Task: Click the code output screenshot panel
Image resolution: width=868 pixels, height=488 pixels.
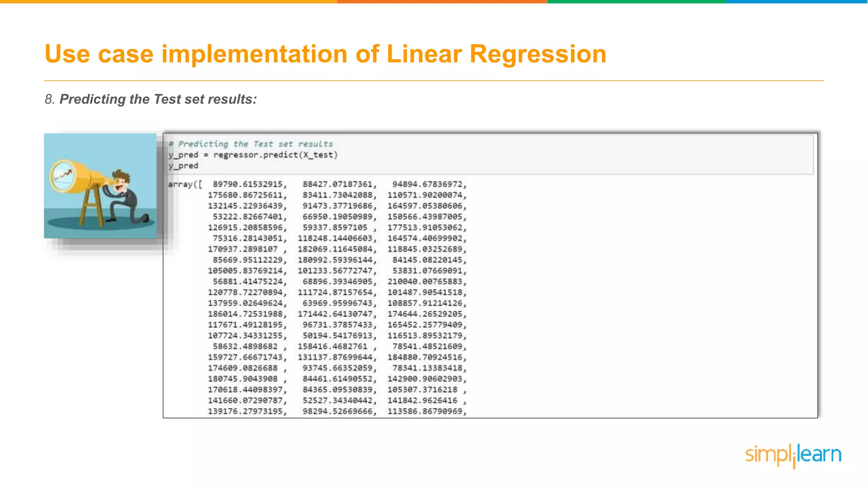Action: [x=492, y=275]
